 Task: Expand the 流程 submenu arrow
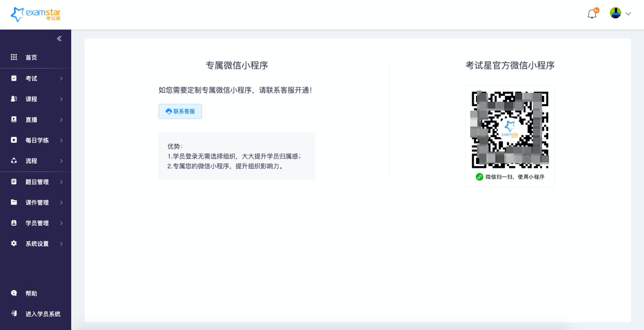(61, 161)
